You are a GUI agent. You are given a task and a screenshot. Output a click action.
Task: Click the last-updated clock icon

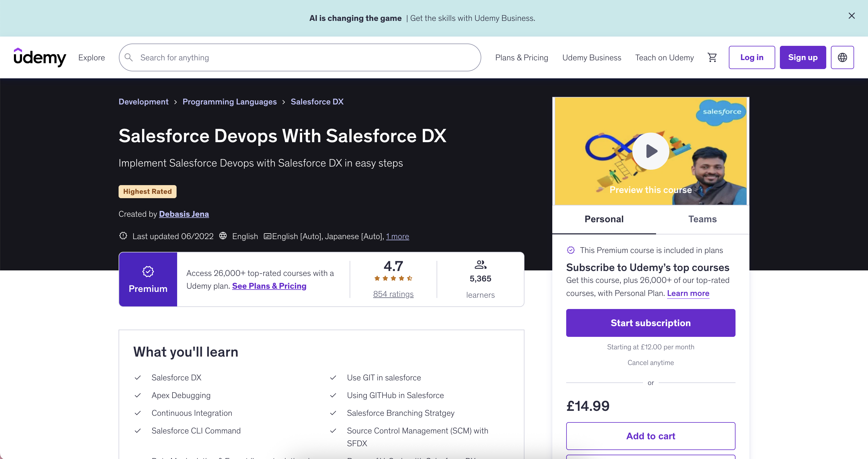pyautogui.click(x=123, y=236)
